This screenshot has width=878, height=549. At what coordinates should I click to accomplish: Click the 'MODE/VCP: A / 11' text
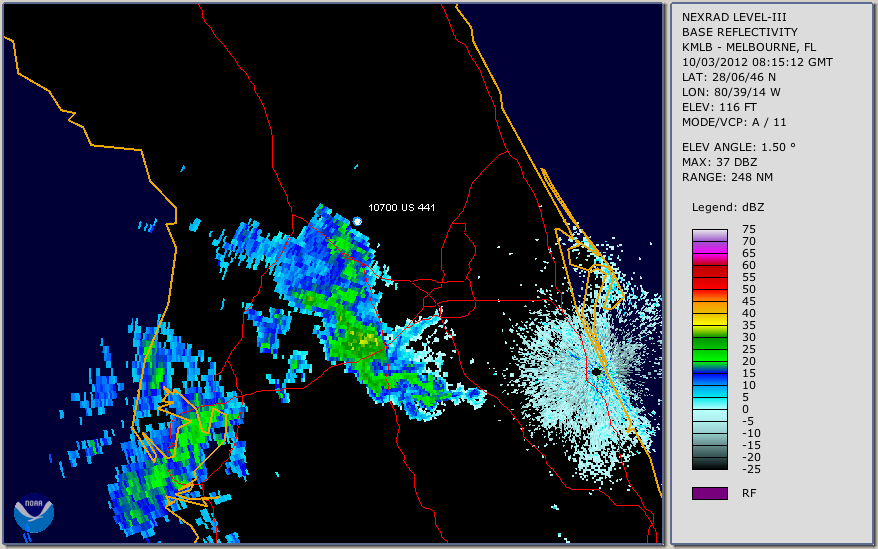[734, 122]
